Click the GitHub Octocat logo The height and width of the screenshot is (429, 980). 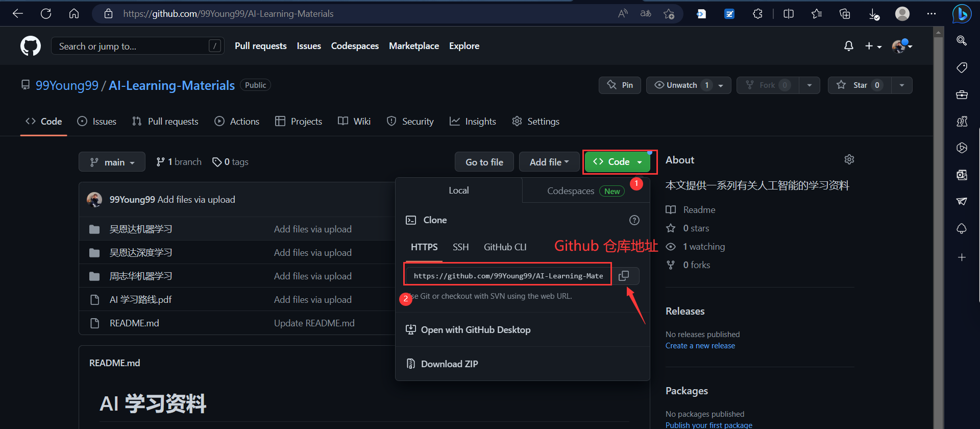[x=31, y=46]
